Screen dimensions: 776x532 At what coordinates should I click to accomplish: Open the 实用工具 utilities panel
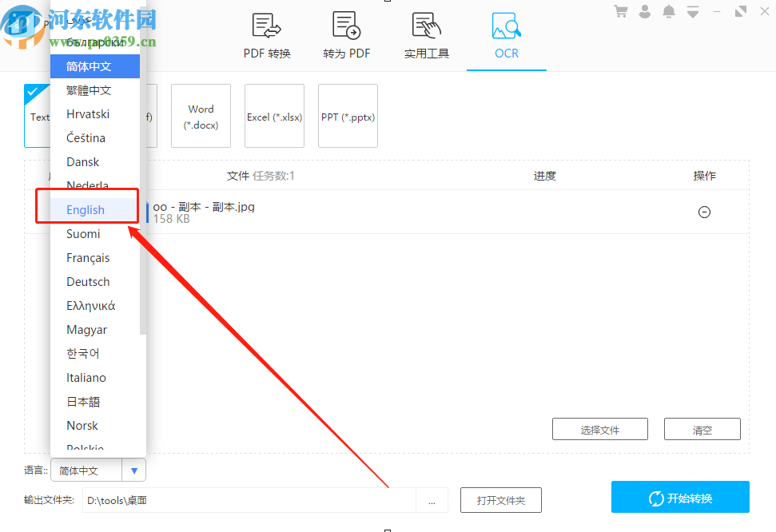(426, 35)
